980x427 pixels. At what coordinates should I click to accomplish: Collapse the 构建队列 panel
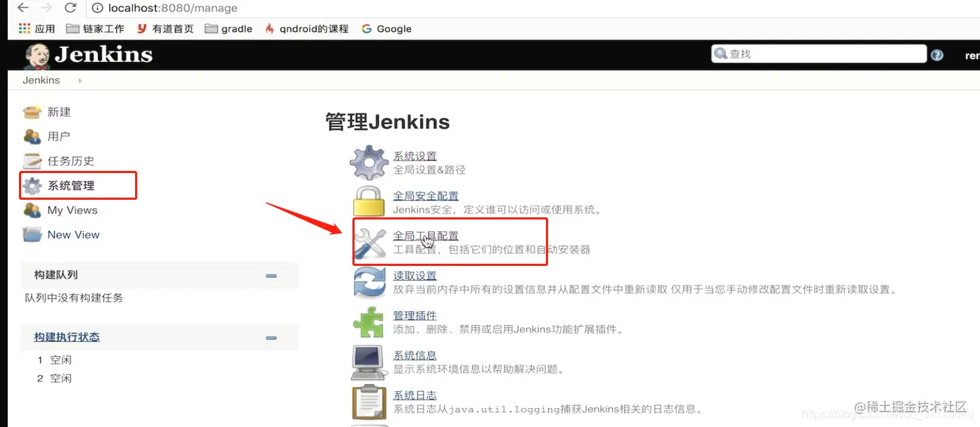(x=272, y=276)
